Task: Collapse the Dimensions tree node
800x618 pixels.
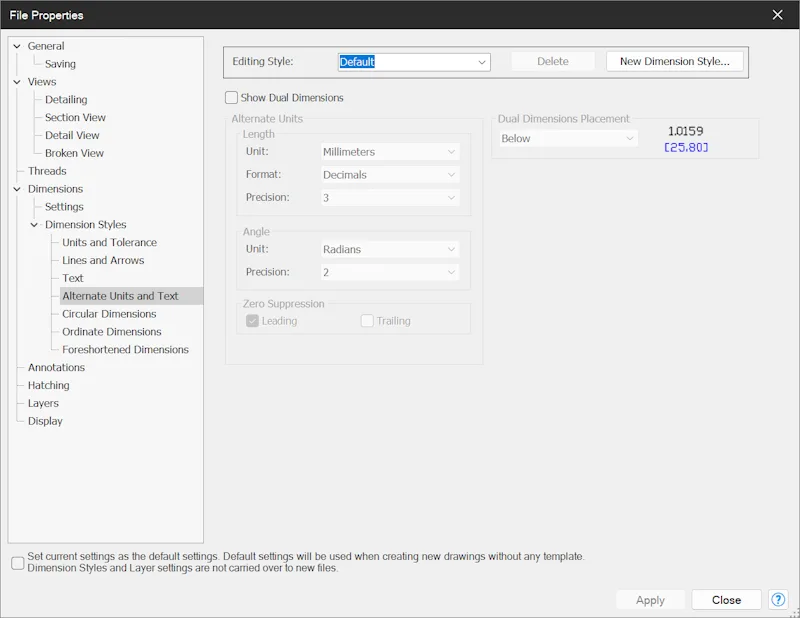Action: coord(17,189)
